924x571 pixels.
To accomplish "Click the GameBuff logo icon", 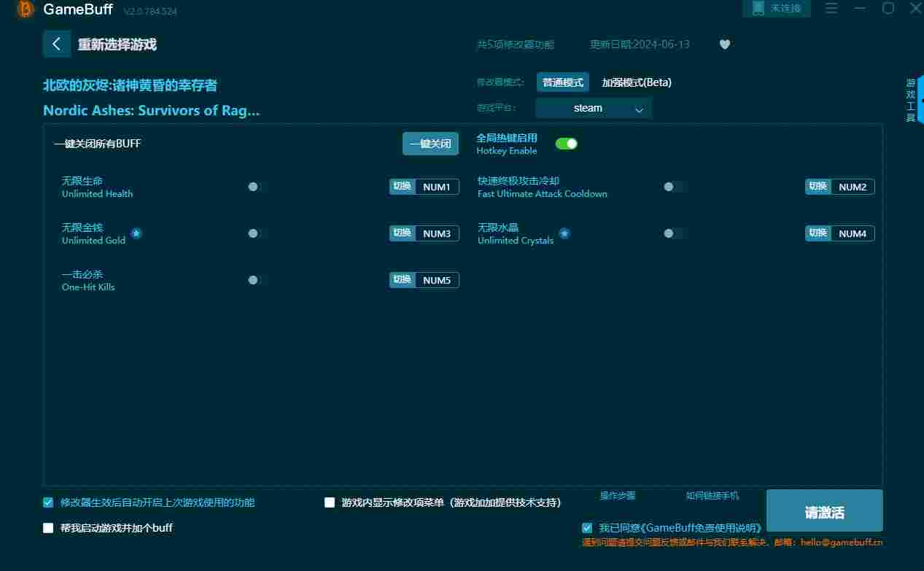I will click(26, 9).
